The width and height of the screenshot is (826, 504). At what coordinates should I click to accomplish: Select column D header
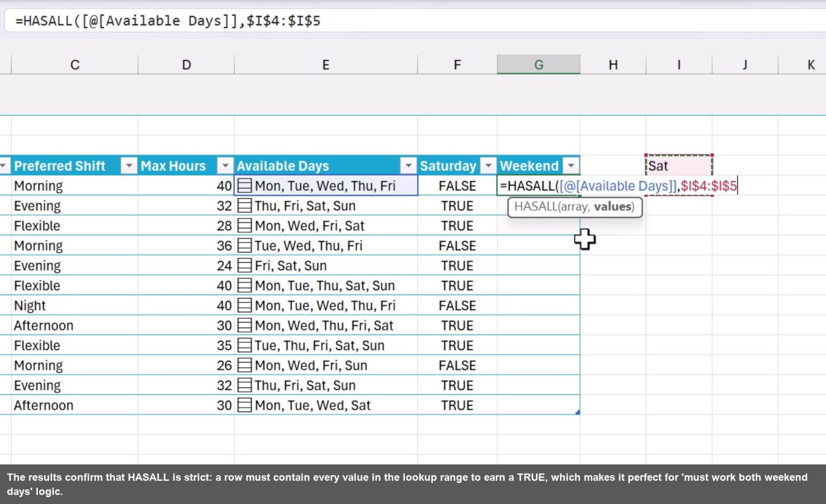tap(186, 64)
